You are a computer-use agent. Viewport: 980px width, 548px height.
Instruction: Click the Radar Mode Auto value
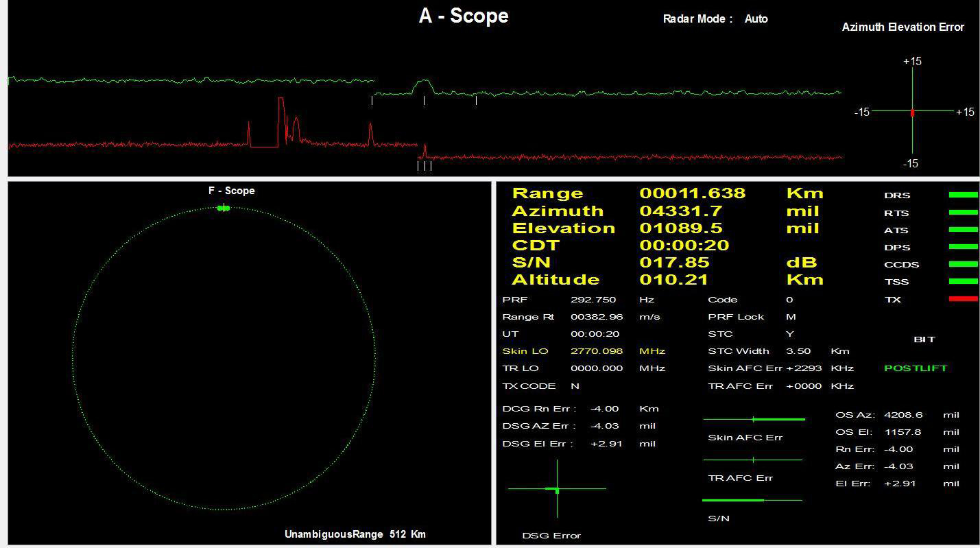click(756, 19)
